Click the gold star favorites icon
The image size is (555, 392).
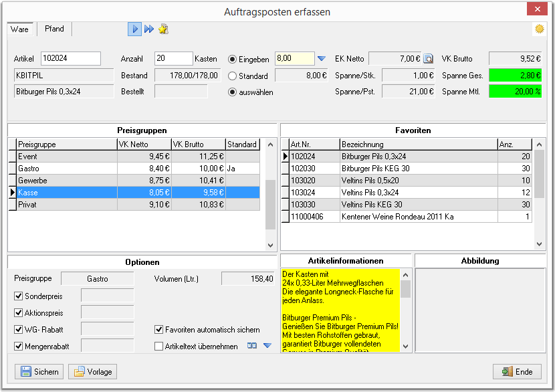coord(163,29)
